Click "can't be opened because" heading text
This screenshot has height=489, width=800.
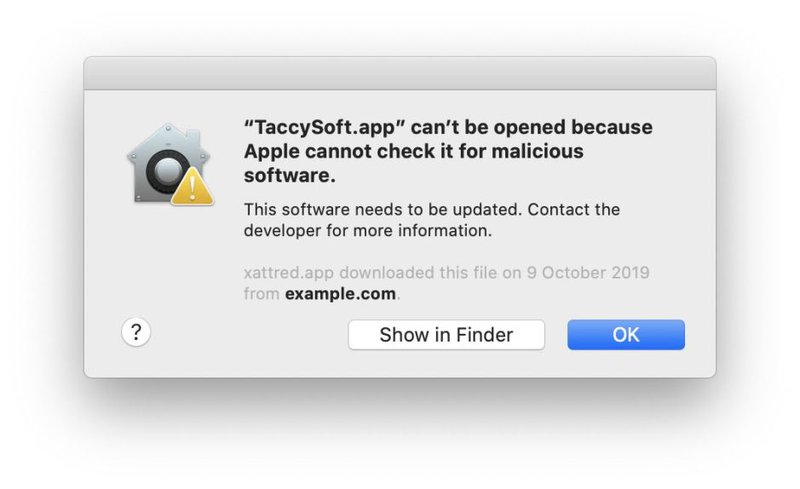coord(532,127)
